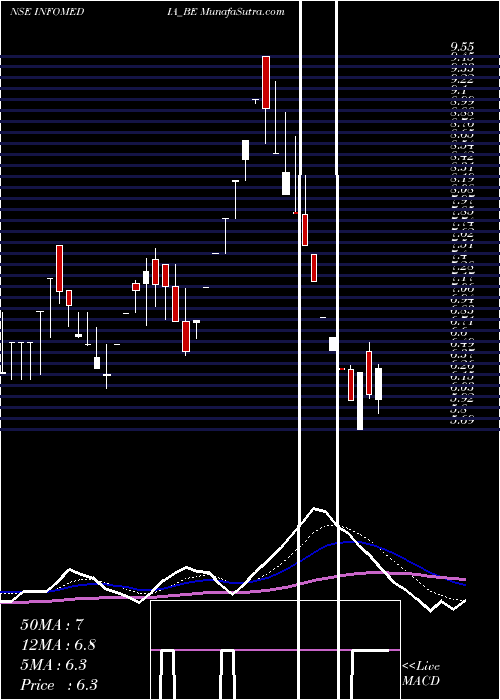Click the 9.55 price label

462,47
